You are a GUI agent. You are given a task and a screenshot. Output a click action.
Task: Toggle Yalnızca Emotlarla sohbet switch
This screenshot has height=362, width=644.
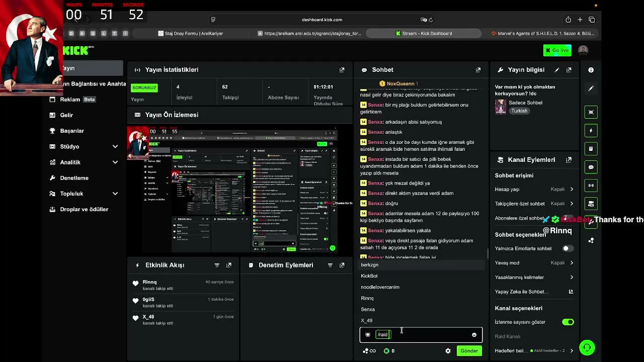pyautogui.click(x=568, y=248)
